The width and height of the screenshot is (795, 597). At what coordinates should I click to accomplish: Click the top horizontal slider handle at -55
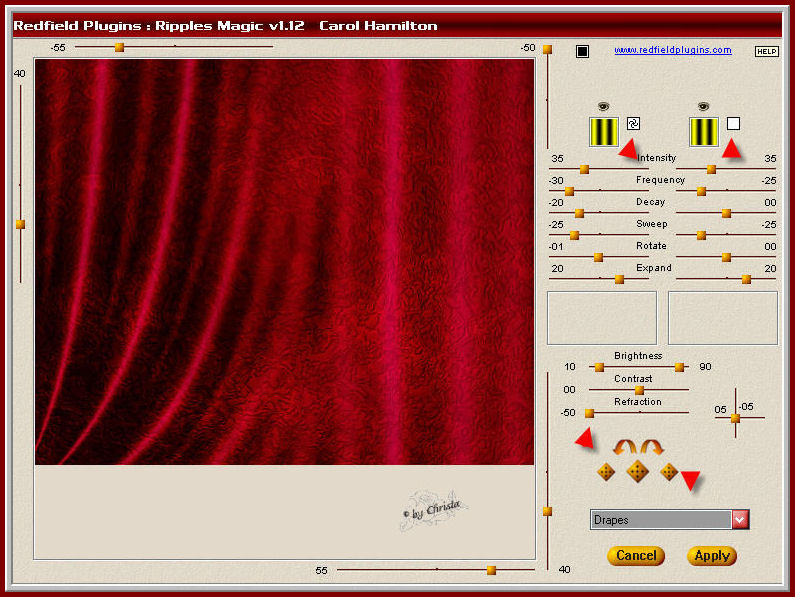pos(119,47)
